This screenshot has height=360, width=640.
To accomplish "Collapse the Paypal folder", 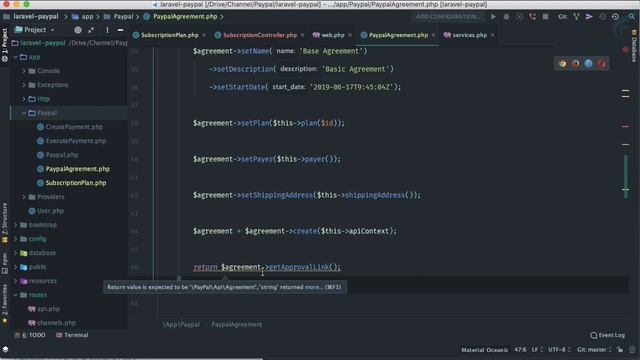I will [24, 113].
